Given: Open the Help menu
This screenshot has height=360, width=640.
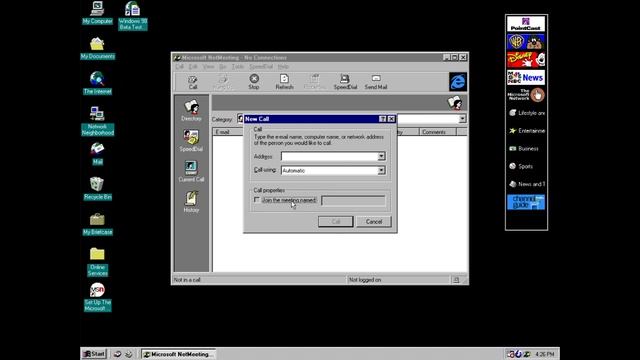Looking at the screenshot, I should point(283,67).
